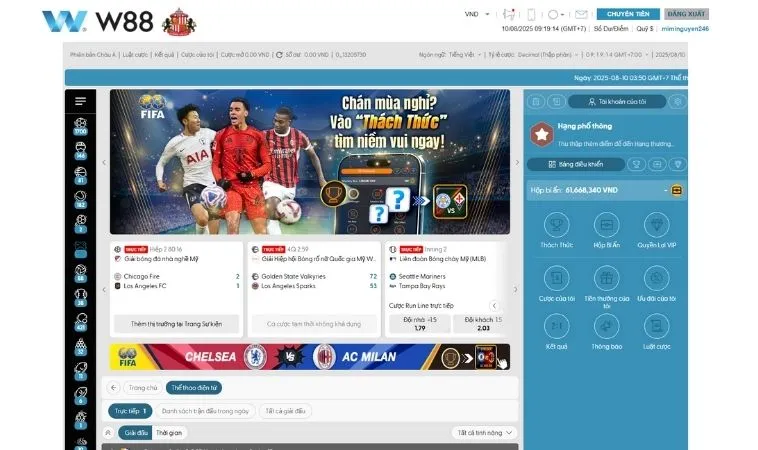Click the ĐĂNG XUẤT button
Image resolution: width=758 pixels, height=450 pixels.
pyautogui.click(x=686, y=14)
